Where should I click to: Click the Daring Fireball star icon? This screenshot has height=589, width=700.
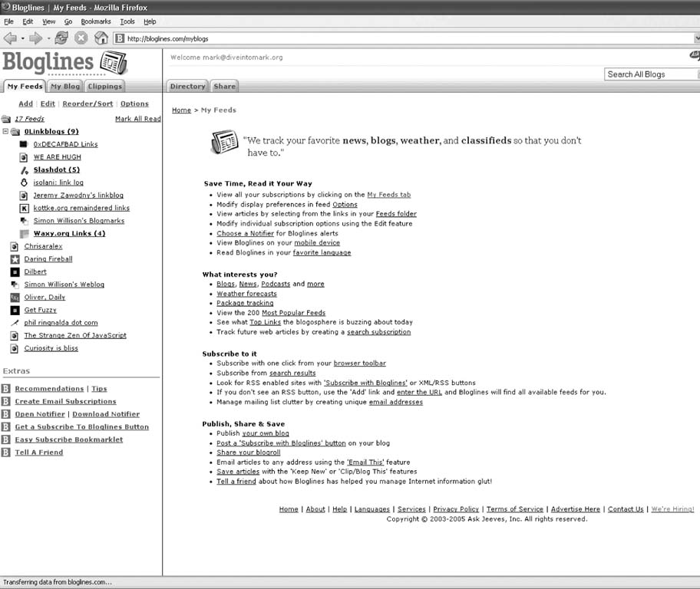15,259
